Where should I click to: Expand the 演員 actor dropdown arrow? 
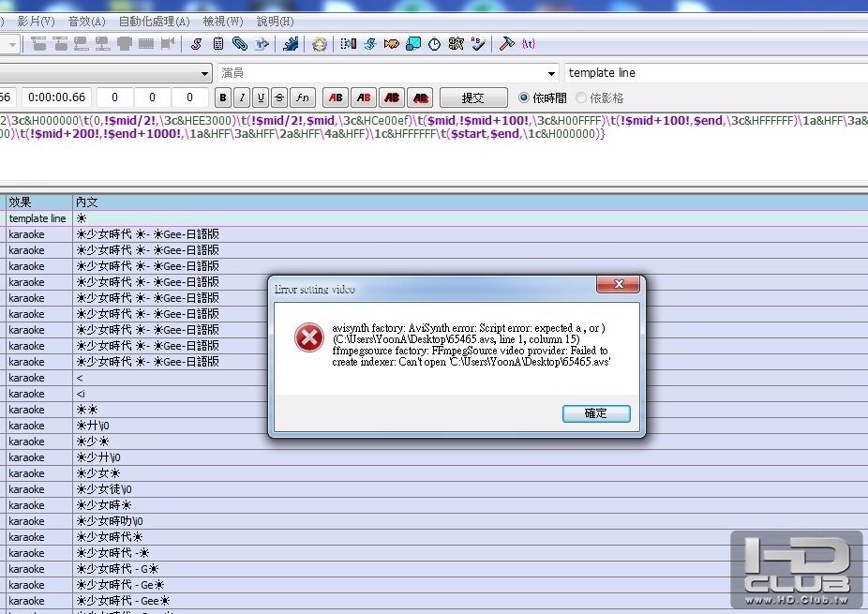pos(551,73)
